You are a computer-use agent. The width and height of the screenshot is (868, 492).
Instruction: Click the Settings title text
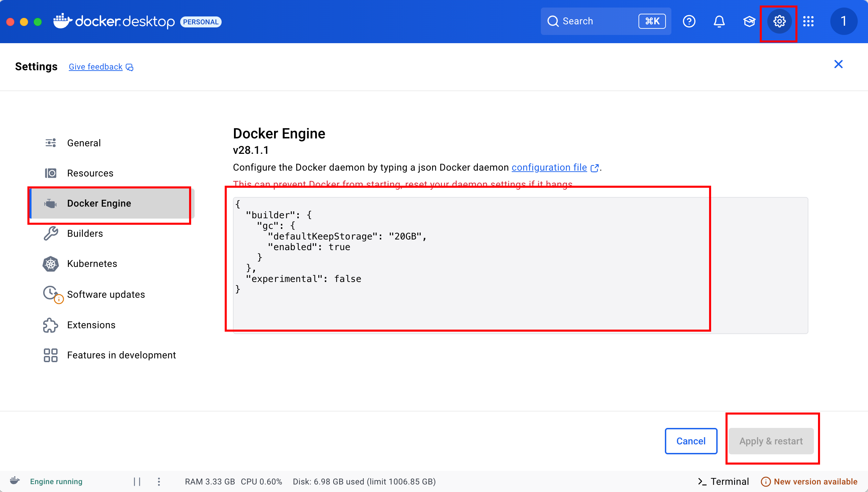tap(36, 66)
